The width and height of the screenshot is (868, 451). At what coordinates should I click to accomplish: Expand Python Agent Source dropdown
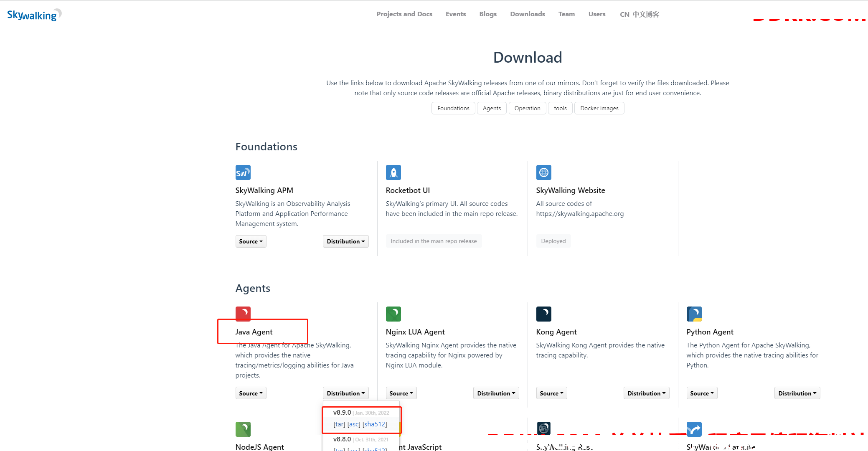point(702,393)
